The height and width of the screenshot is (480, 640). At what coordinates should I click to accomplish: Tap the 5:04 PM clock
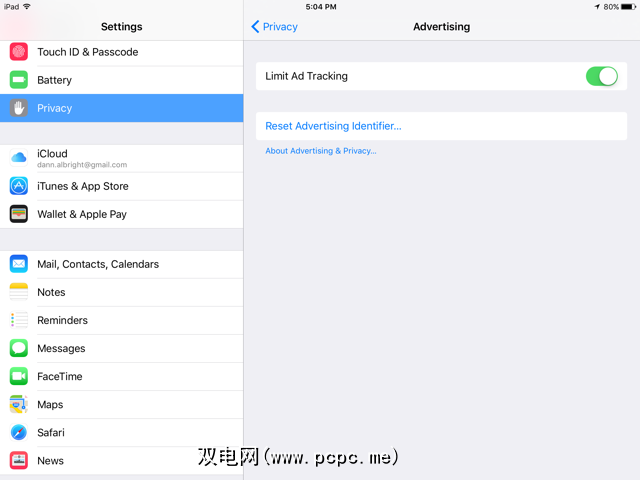tap(321, 7)
